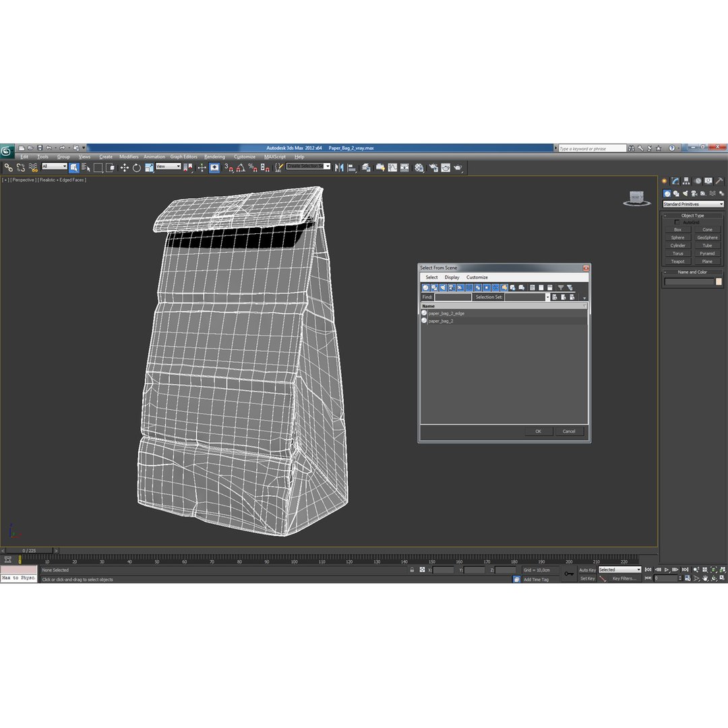Click the Mirror tool icon
The width and height of the screenshot is (728, 728).
tap(339, 168)
